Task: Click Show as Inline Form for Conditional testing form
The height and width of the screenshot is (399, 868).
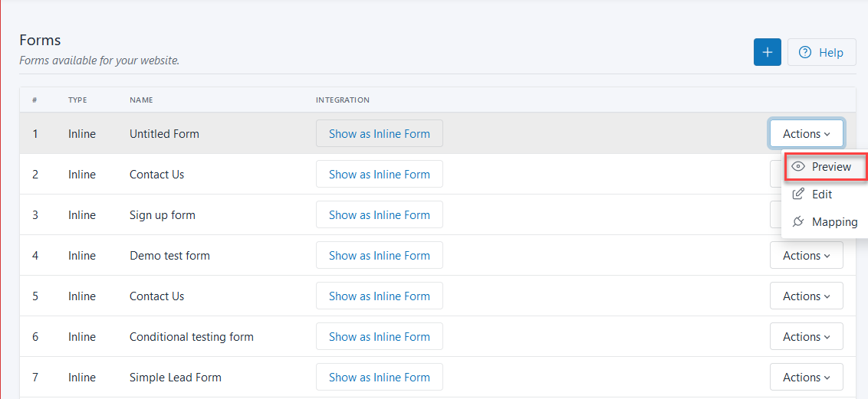Action: click(x=380, y=336)
